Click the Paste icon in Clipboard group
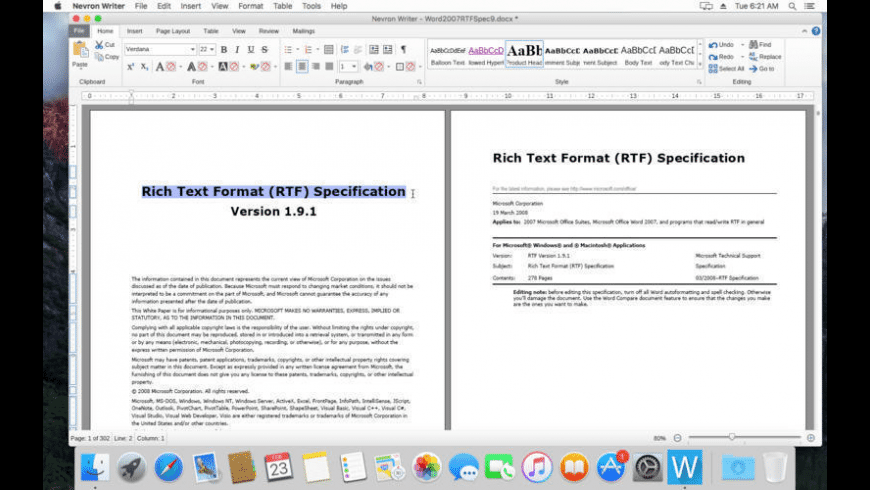Screen dimensions: 870x490 pyautogui.click(x=79, y=54)
